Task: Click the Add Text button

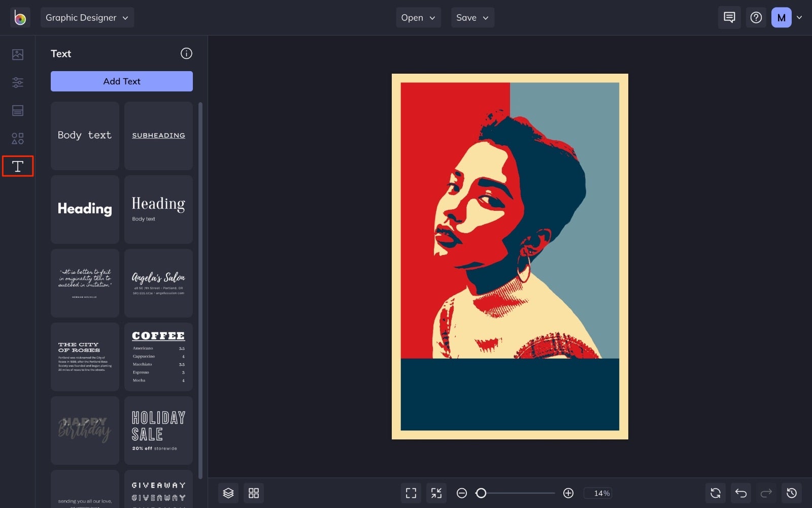Action: (122, 81)
